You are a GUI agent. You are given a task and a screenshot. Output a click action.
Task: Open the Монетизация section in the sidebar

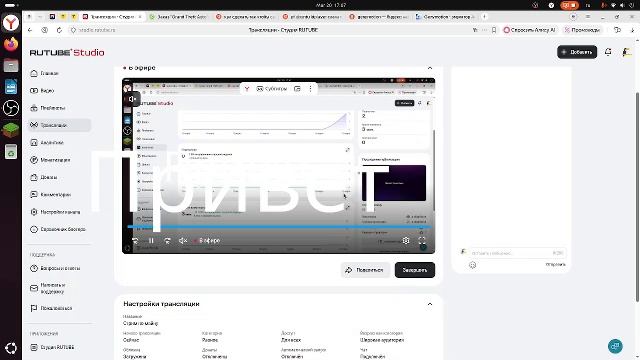click(50, 160)
